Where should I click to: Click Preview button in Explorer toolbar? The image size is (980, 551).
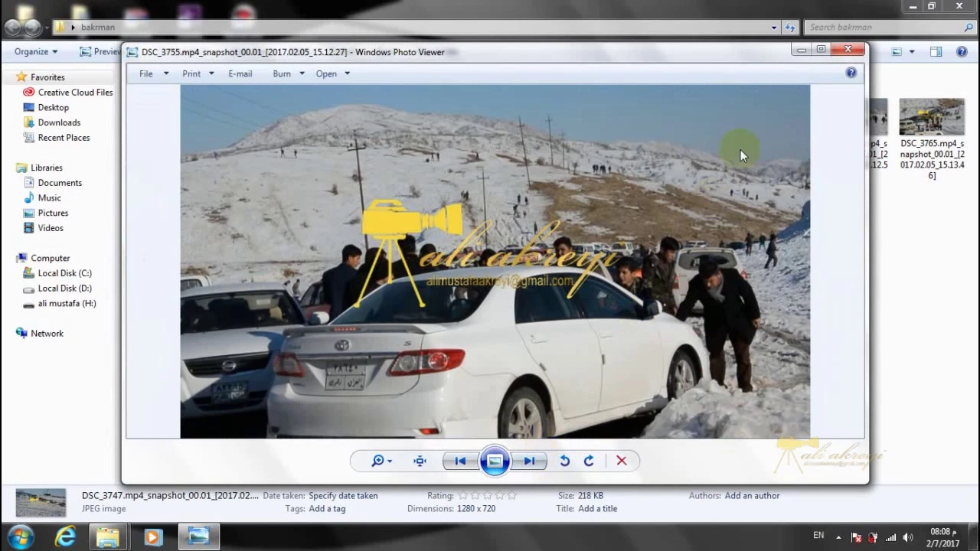point(100,51)
